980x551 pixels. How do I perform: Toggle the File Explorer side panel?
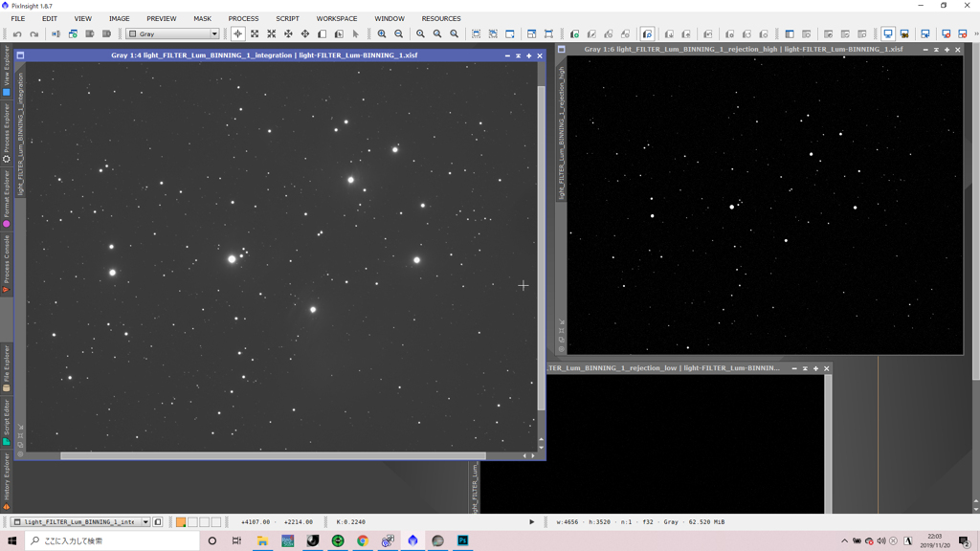pyautogui.click(x=7, y=367)
